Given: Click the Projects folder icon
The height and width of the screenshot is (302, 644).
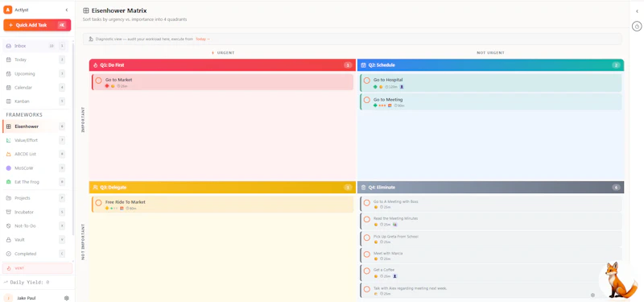Looking at the screenshot, I should [9, 198].
